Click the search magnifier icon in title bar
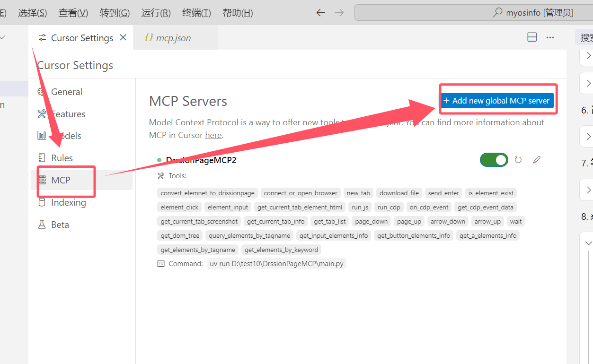Screen dimensions: 593x364 497,13
